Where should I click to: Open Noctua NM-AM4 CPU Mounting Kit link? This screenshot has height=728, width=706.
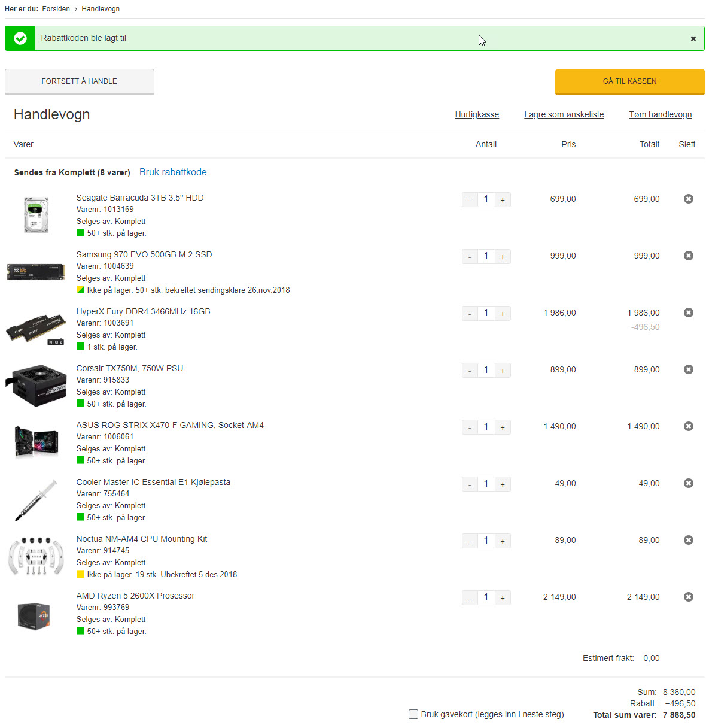142,539
